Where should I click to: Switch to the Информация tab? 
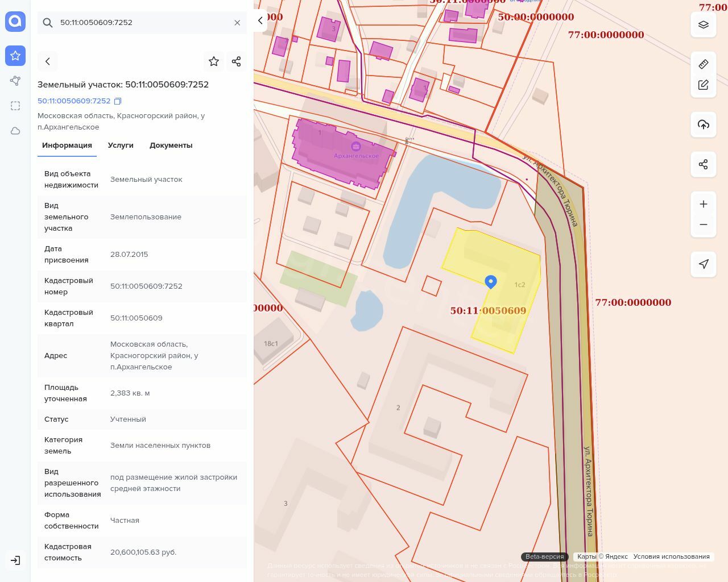(x=67, y=145)
